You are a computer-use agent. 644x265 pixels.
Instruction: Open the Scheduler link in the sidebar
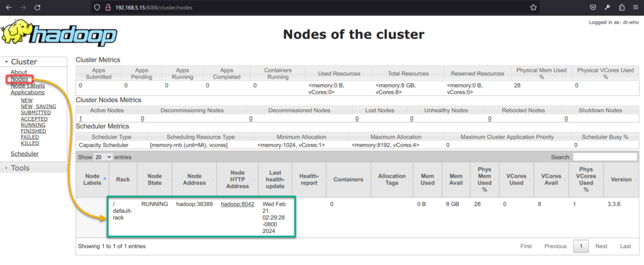pos(25,154)
